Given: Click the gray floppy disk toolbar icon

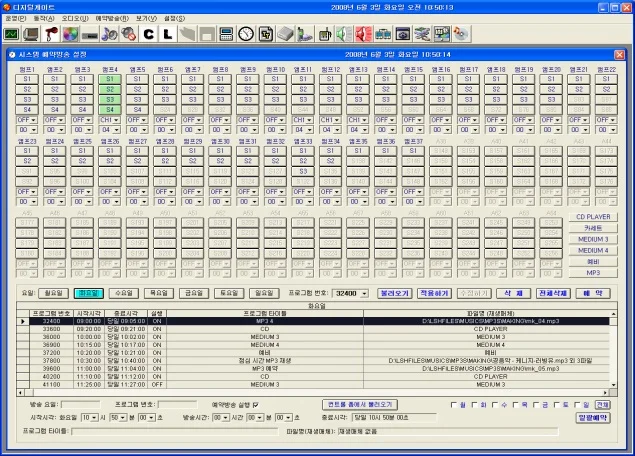Looking at the screenshot, I should click(207, 34).
